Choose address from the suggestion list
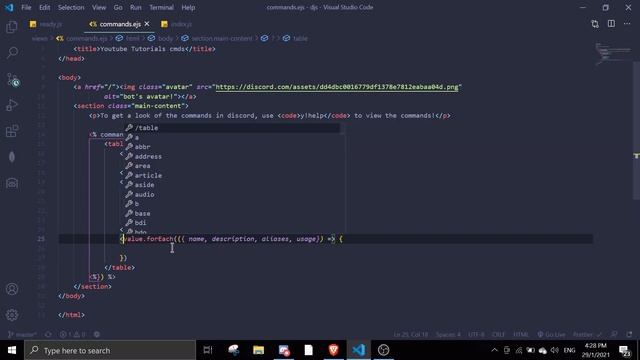The height and width of the screenshot is (360, 640). (232, 156)
